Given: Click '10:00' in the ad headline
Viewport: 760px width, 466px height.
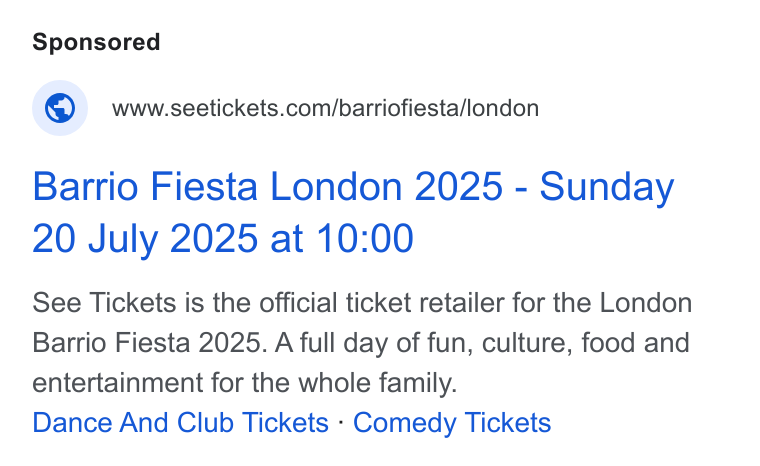Looking at the screenshot, I should 364,238.
